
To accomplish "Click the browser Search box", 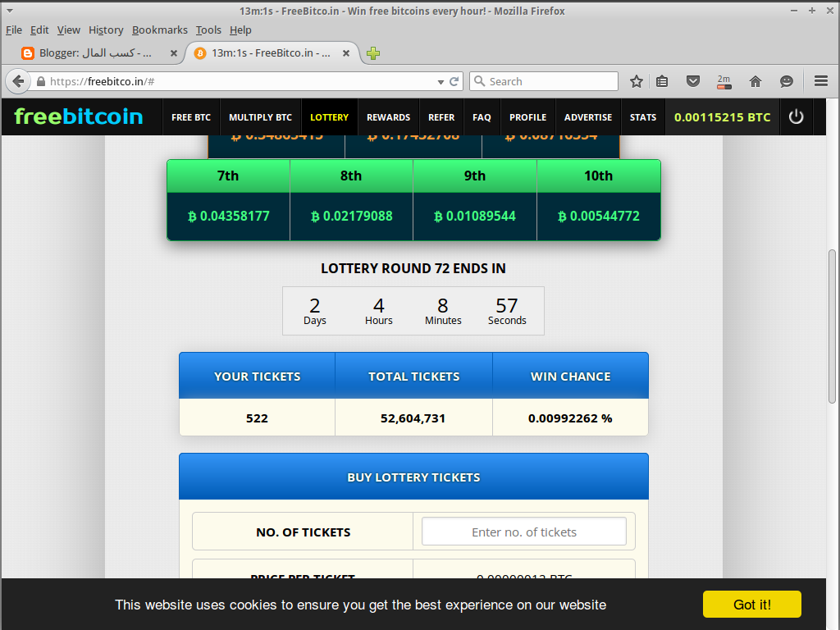I will 544,81.
